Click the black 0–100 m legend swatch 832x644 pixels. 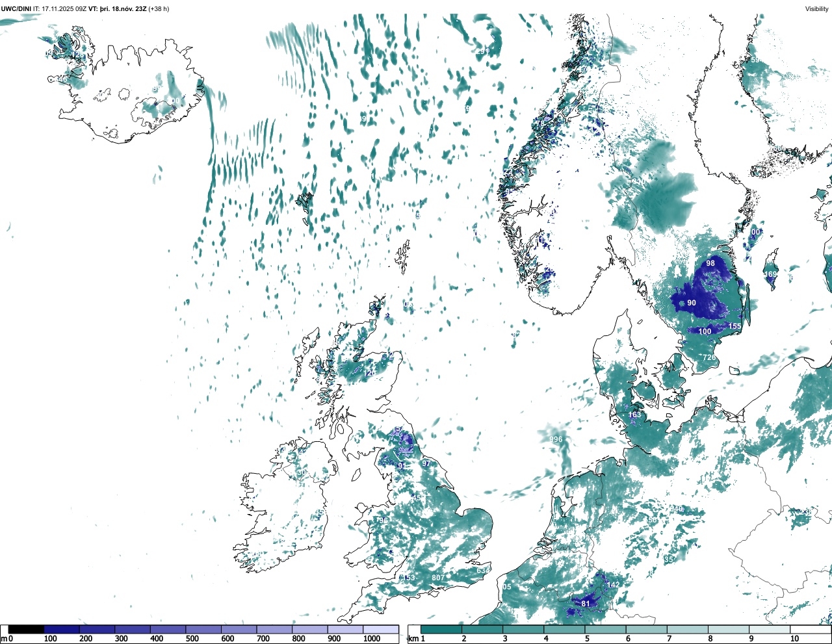pyautogui.click(x=27, y=630)
